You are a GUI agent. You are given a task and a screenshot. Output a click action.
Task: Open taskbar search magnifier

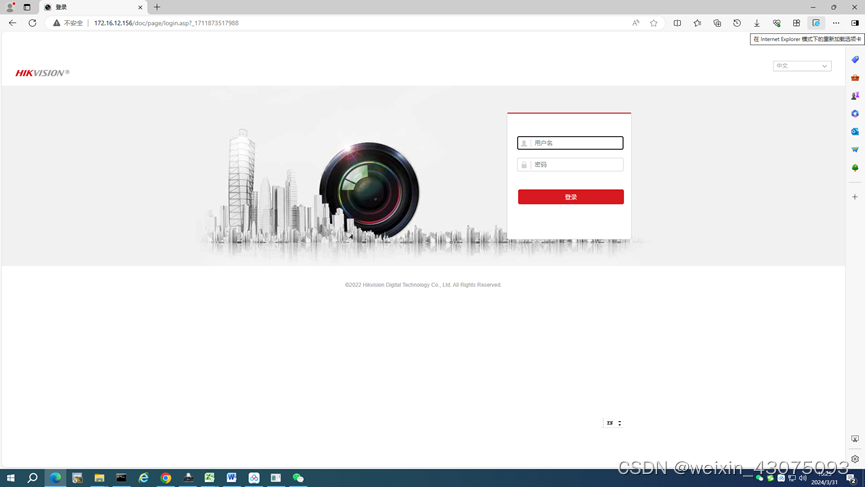[x=33, y=478]
